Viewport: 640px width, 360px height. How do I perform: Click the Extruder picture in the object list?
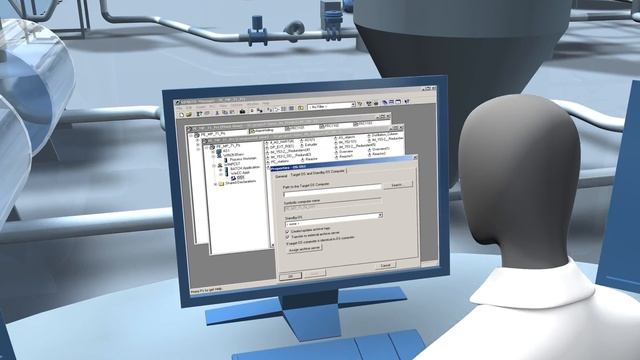point(311,145)
